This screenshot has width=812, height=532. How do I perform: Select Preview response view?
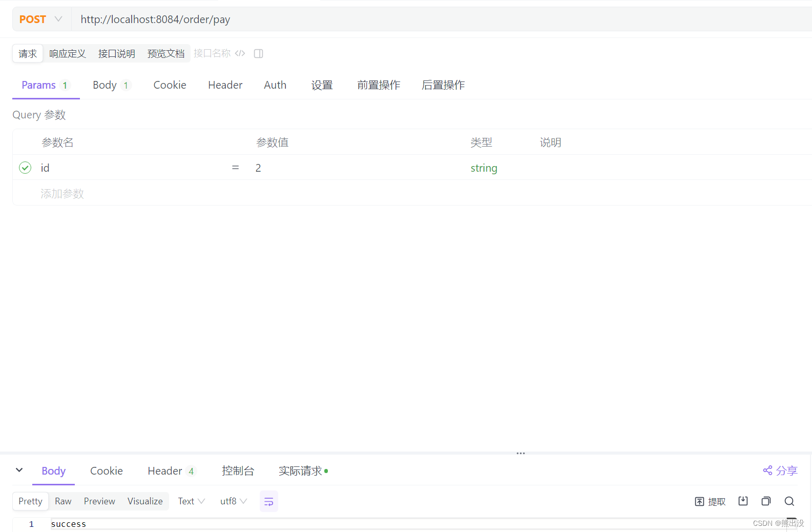click(99, 501)
